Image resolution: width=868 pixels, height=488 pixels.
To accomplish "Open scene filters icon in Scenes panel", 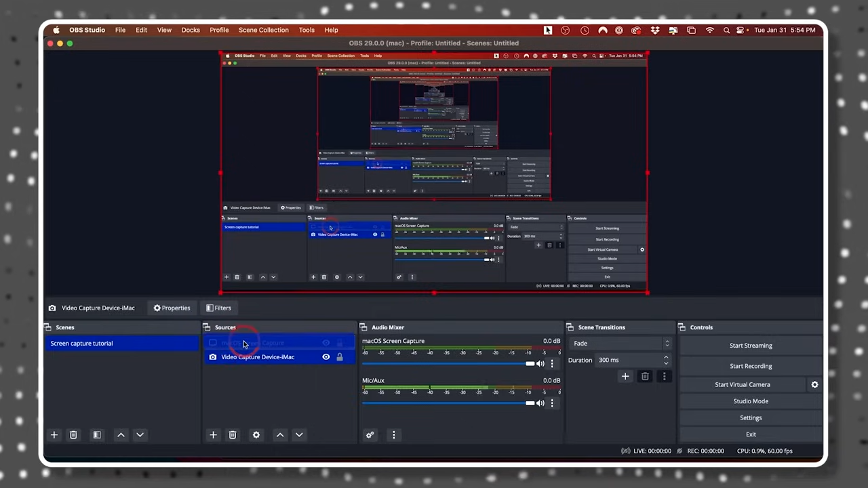I will click(97, 435).
